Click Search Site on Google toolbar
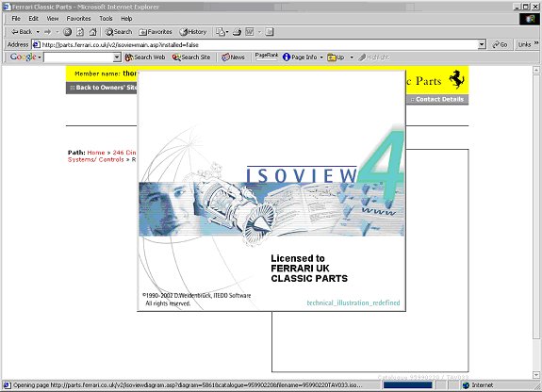This screenshot has height=392, width=542. tap(191, 57)
